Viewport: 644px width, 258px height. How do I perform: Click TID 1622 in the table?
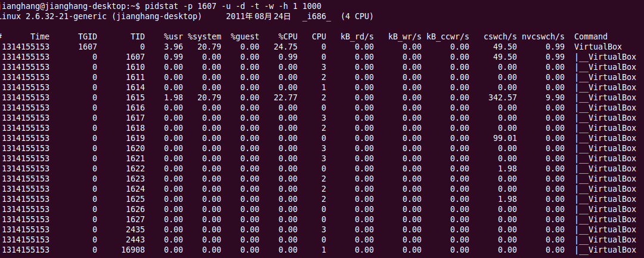tap(135, 168)
